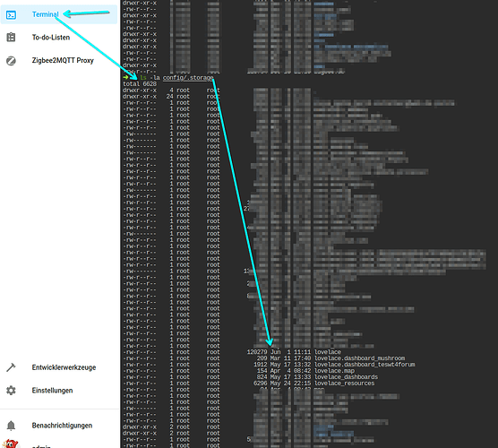498x448 pixels.
Task: Click the Entwicklerwerkzeuge hammer icon
Action: [x=11, y=367]
